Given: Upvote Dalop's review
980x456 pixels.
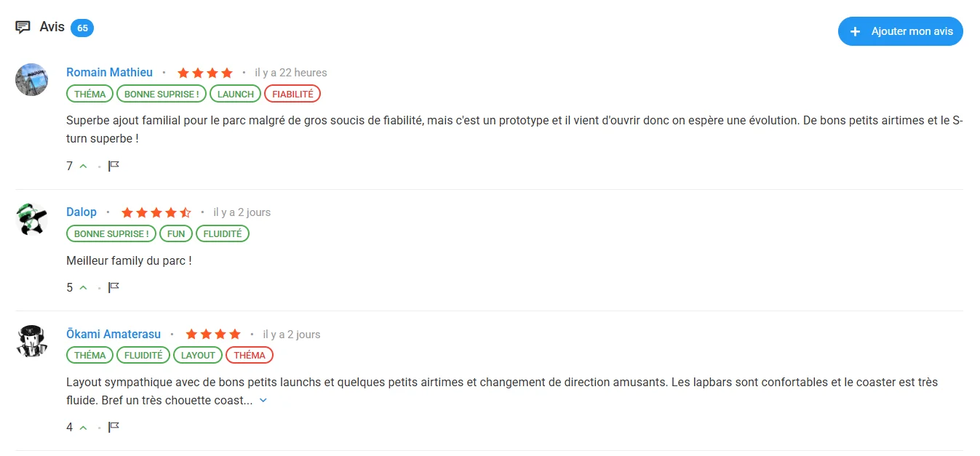Looking at the screenshot, I should 83,287.
